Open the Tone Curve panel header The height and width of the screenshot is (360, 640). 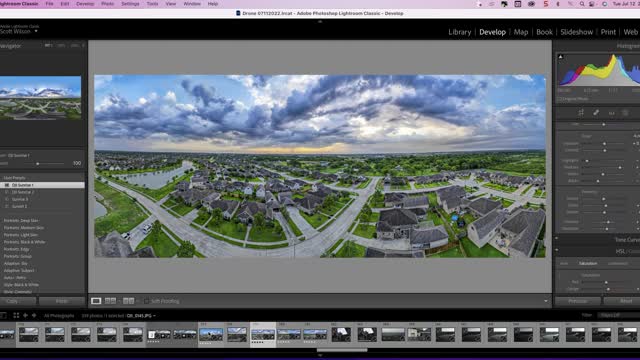tap(627, 239)
